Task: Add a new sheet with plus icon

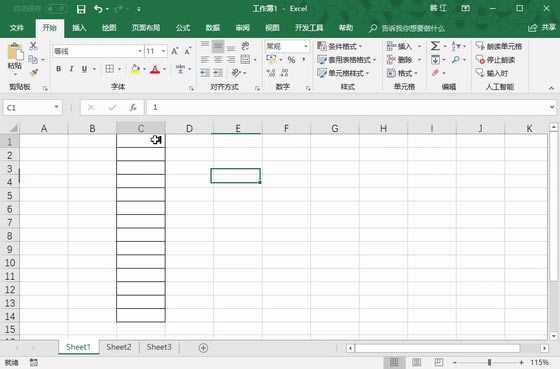Action: coord(203,348)
